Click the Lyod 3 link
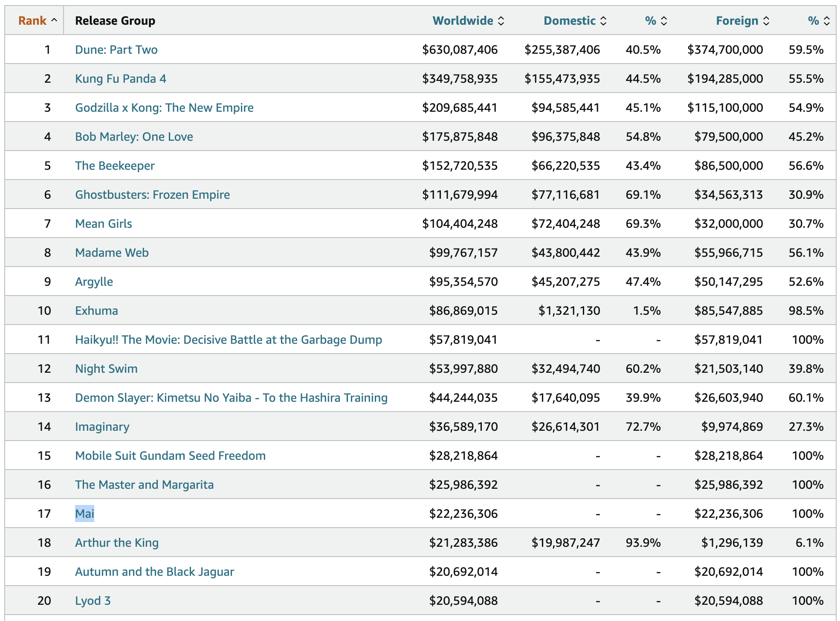 click(93, 601)
